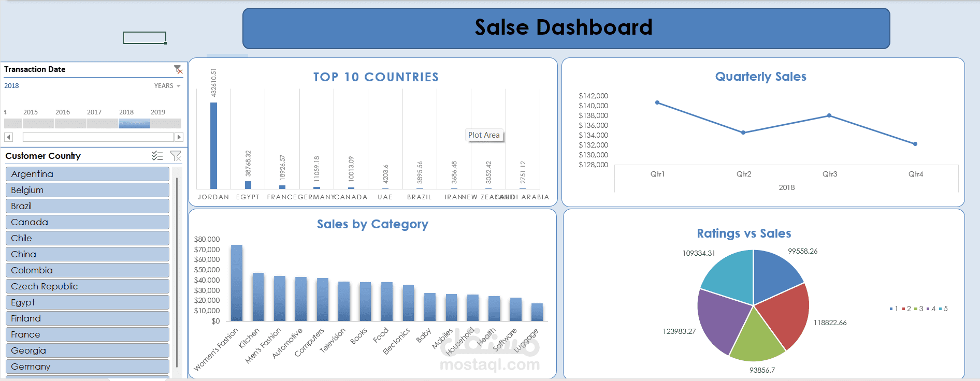Image resolution: width=980 pixels, height=381 pixels.
Task: Select 2017 segment on the timeline
Action: [102, 124]
